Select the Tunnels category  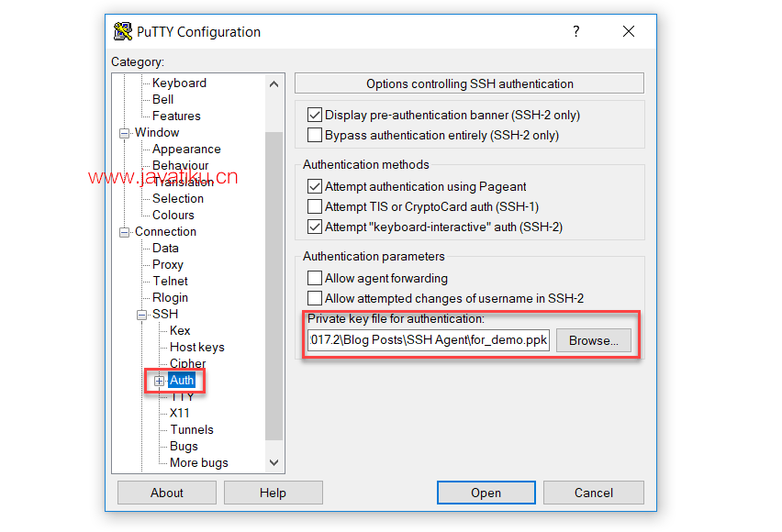191,429
